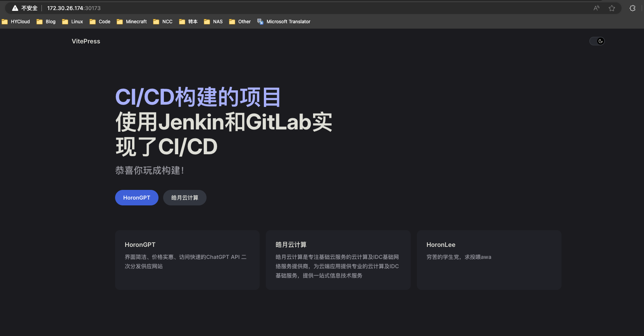Click the favorite star icon

[612, 8]
